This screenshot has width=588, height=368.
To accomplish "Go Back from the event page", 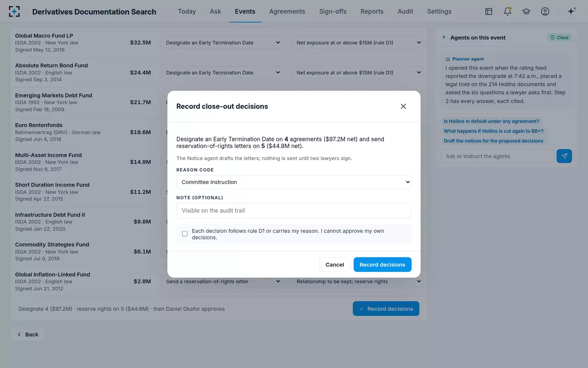I will (27, 334).
